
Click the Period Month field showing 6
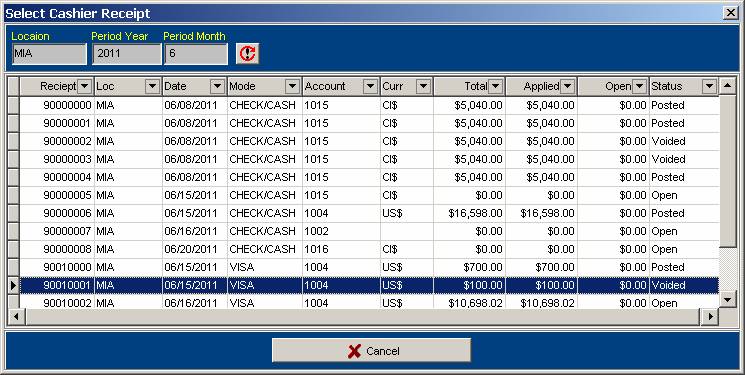196,54
